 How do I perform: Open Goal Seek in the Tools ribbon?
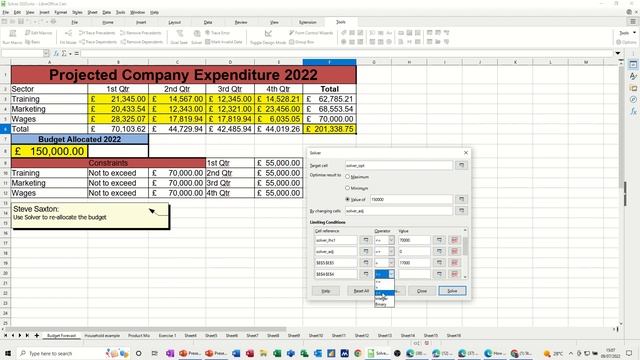pos(179,37)
